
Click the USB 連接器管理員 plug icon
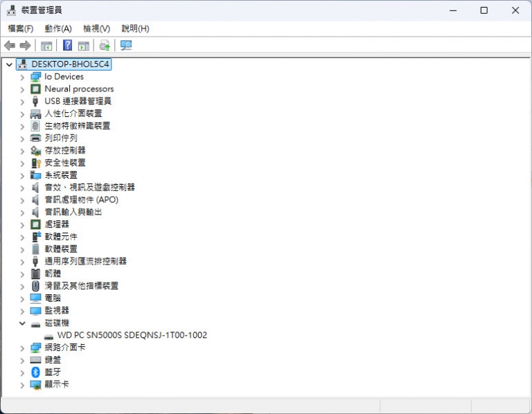[35, 101]
